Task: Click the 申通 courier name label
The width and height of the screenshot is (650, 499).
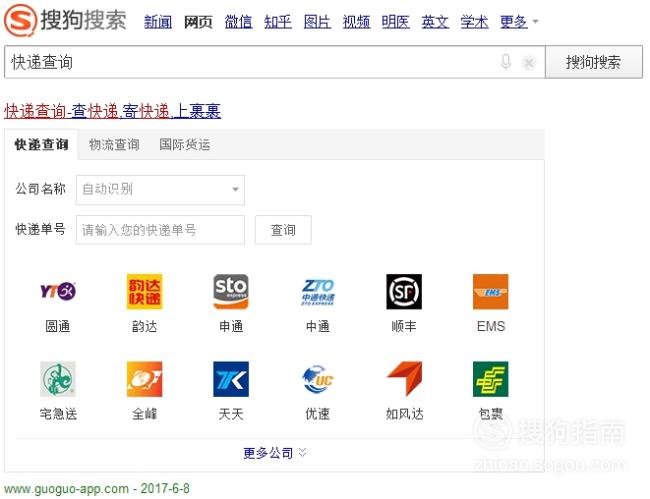Action: 231,327
